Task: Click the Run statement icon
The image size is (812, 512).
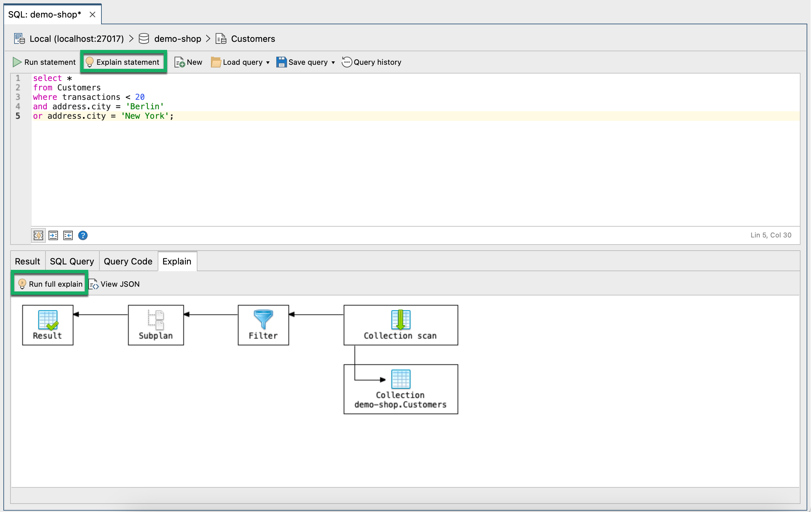Action: coord(18,61)
